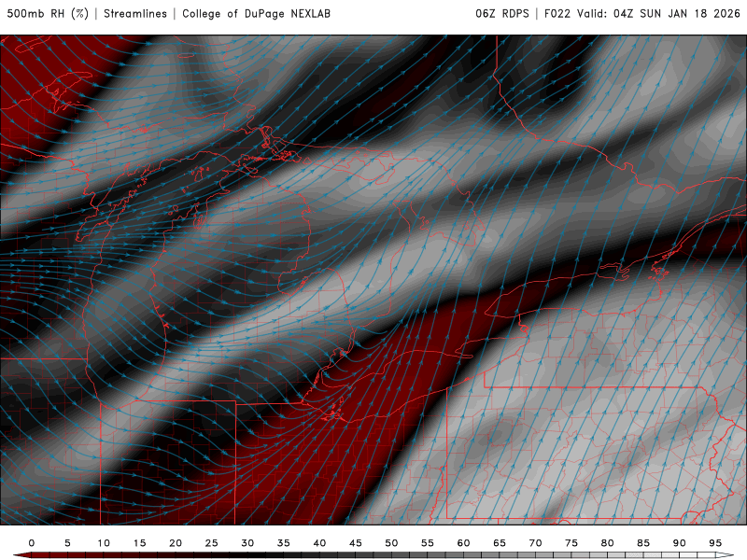Click the 'College of DuPage NEXLAB' text
This screenshot has width=747, height=560.
(x=256, y=13)
